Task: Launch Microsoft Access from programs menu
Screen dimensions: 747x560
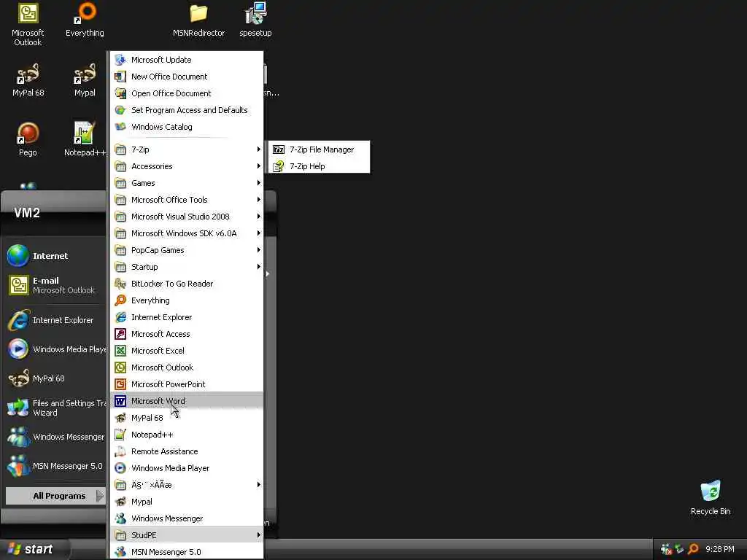Action: click(187, 334)
